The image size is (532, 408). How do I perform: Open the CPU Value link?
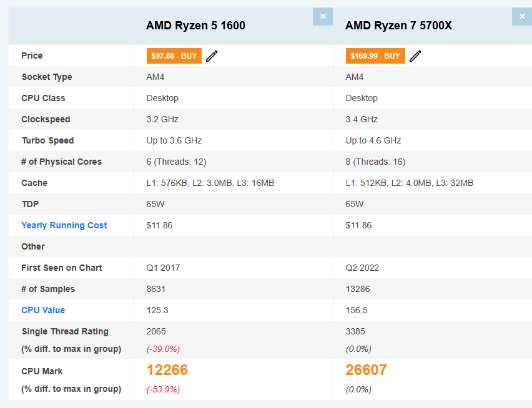43,310
